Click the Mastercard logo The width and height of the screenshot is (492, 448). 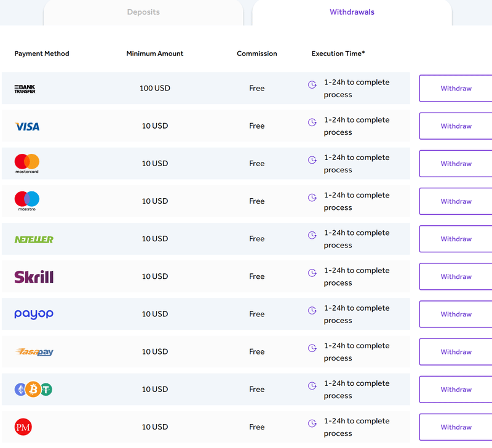[27, 164]
